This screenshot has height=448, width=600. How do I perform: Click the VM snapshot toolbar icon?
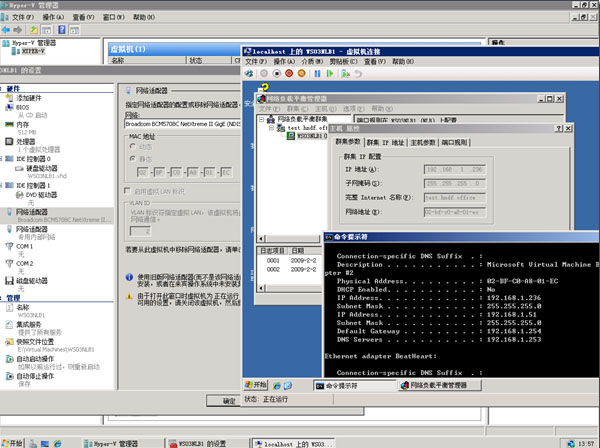pos(346,73)
